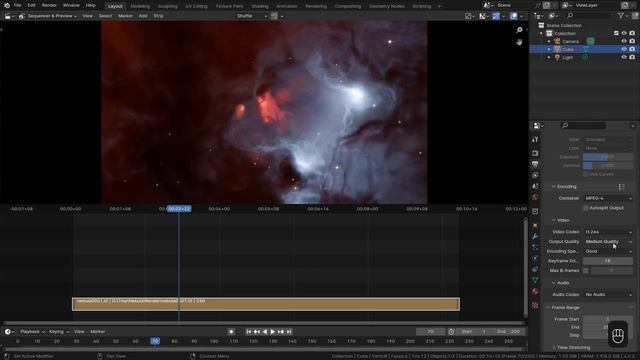Adjust the Gamma slider

(x=608, y=165)
